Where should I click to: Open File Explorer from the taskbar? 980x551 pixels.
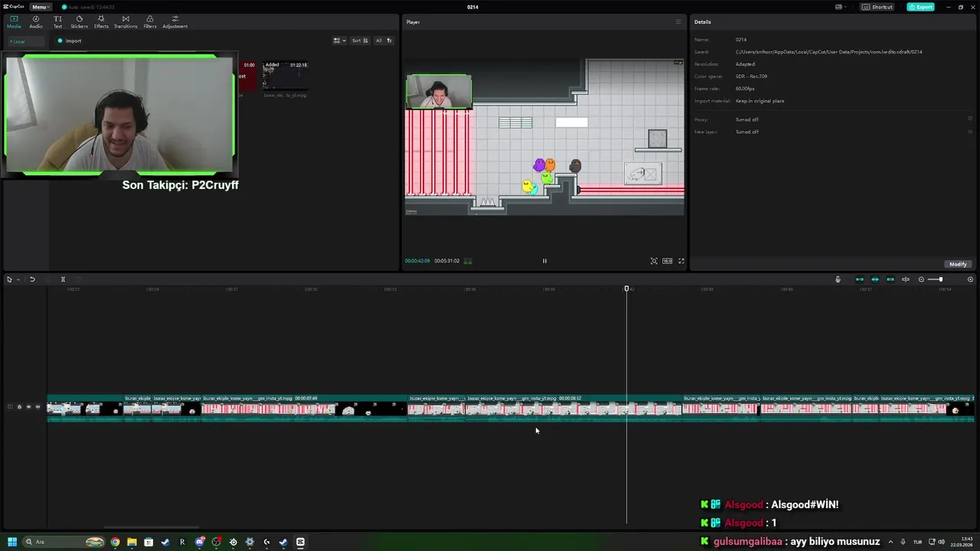tap(132, 542)
